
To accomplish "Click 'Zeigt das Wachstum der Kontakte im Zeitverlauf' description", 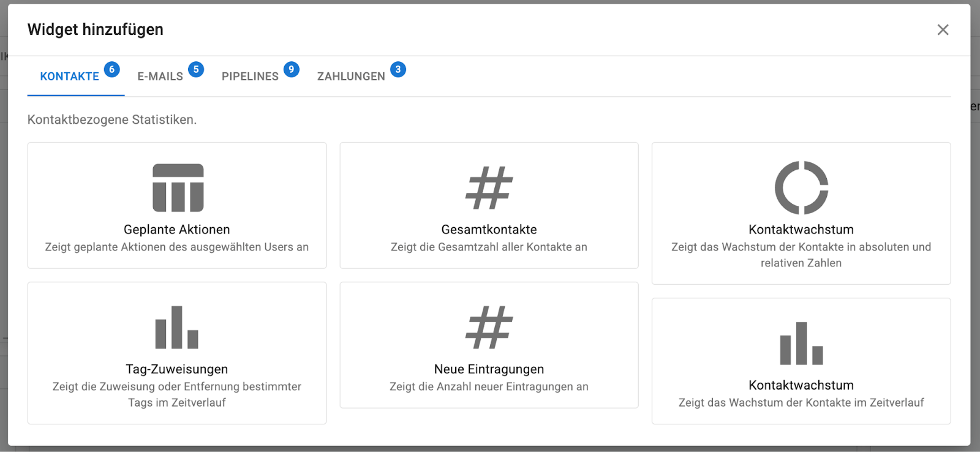I will coord(801,402).
